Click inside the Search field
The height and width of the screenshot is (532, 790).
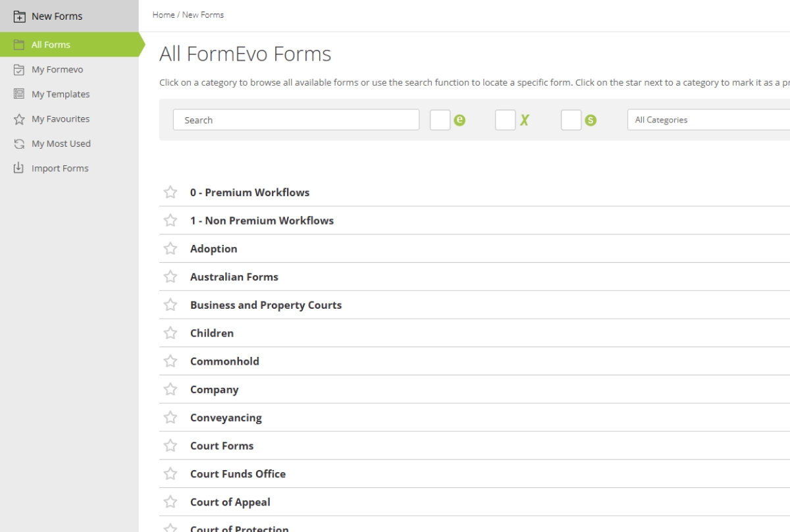pos(295,120)
